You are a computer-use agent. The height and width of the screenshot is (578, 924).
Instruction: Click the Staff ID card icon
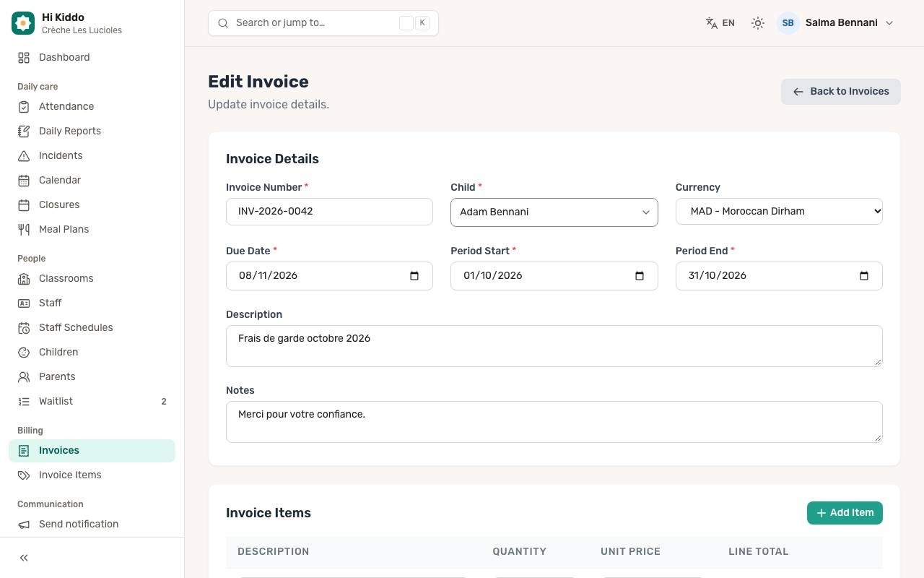point(24,303)
